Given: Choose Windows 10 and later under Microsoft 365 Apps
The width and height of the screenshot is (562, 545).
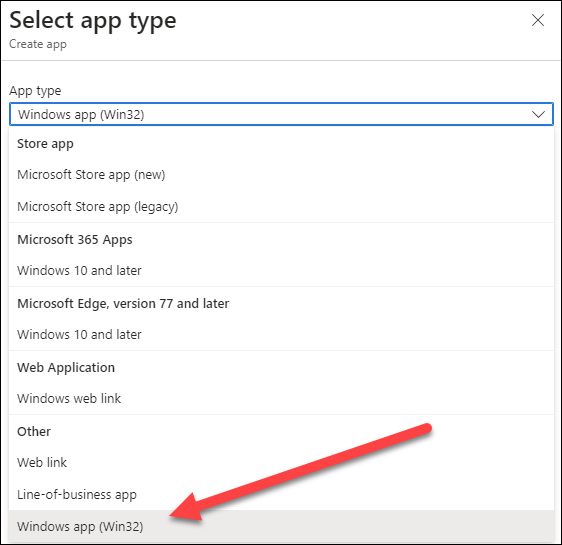Looking at the screenshot, I should (x=281, y=271).
